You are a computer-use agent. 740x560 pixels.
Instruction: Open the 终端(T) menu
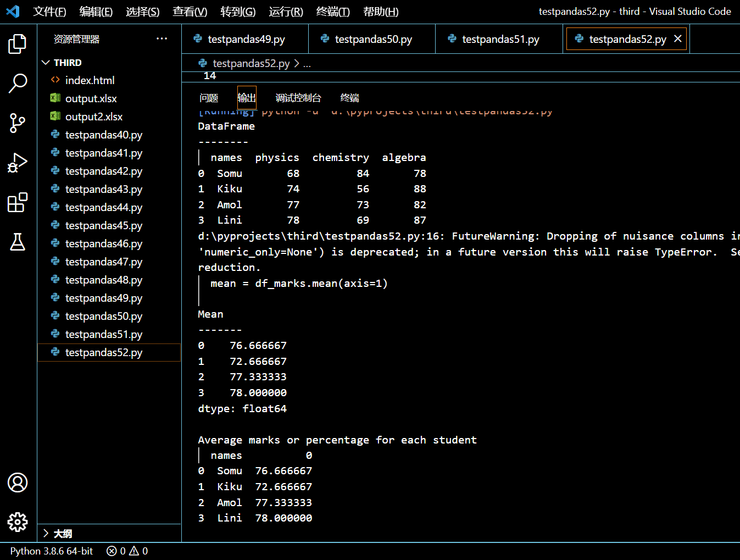333,12
